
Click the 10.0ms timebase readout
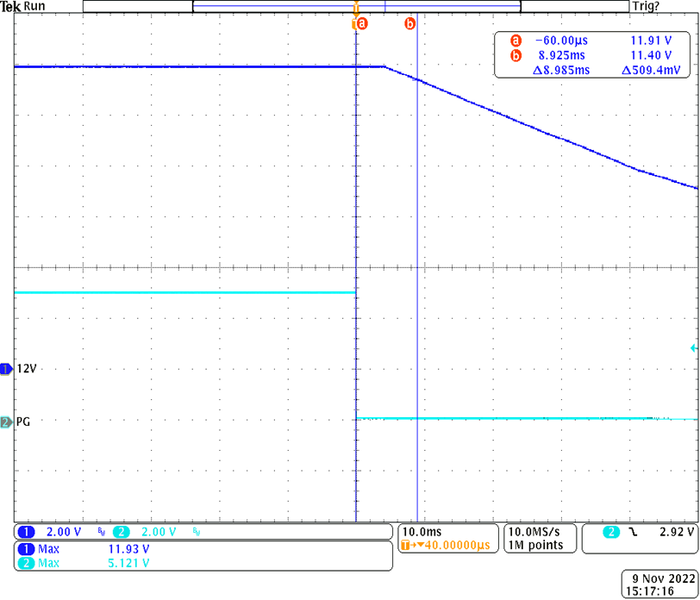[422, 532]
